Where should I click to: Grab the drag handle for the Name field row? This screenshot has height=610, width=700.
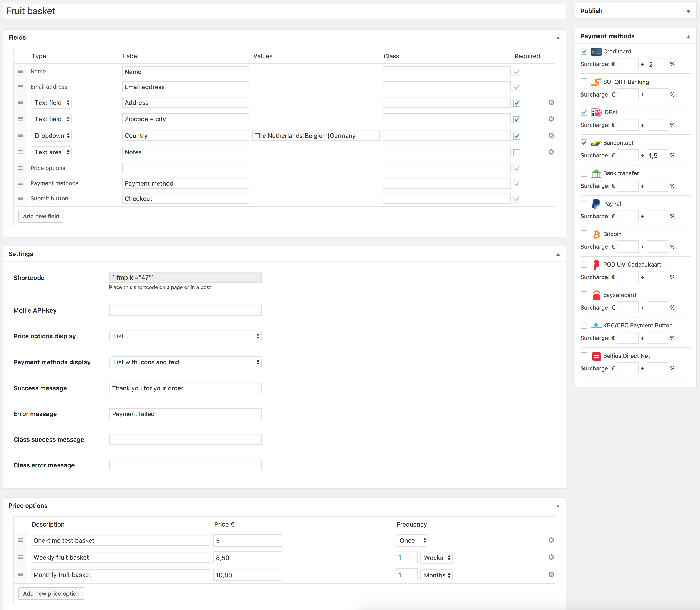point(21,72)
